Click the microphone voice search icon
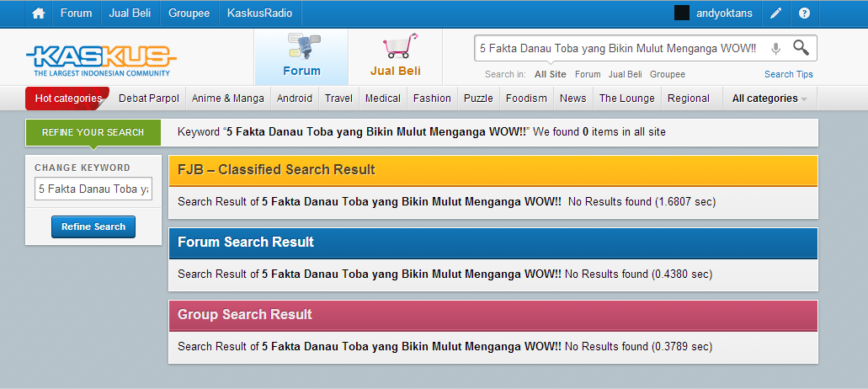868x389 pixels. click(775, 49)
